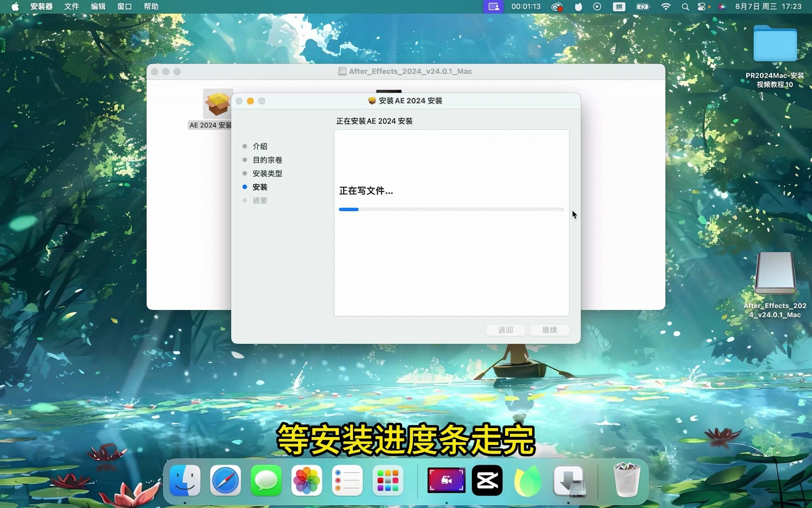Open CapCut from the Dock
Screen dimensions: 812x508
(x=487, y=480)
